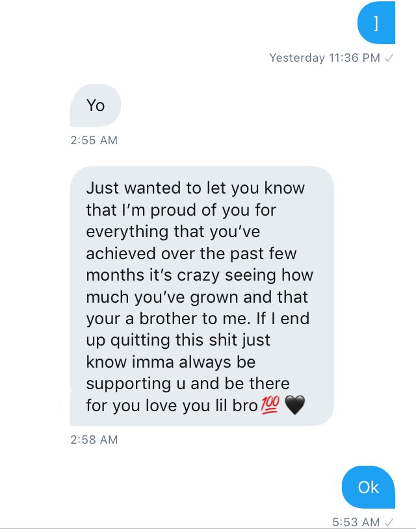The image size is (416, 532).
Task: Click the checkmark beside 5:53 AM
Action: tap(389, 522)
